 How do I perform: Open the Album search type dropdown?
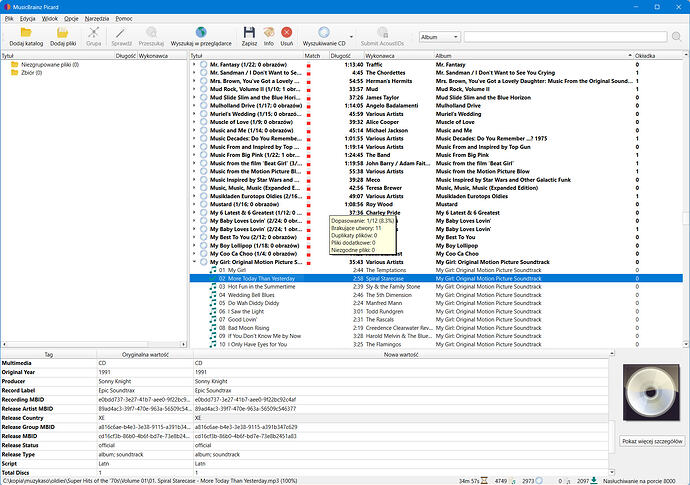coord(439,37)
